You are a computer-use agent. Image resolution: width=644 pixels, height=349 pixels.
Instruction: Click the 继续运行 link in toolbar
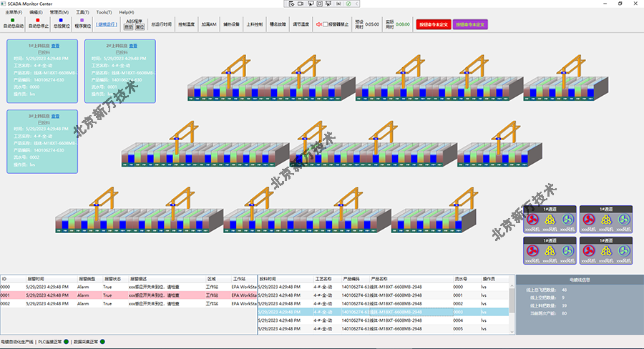point(107,24)
